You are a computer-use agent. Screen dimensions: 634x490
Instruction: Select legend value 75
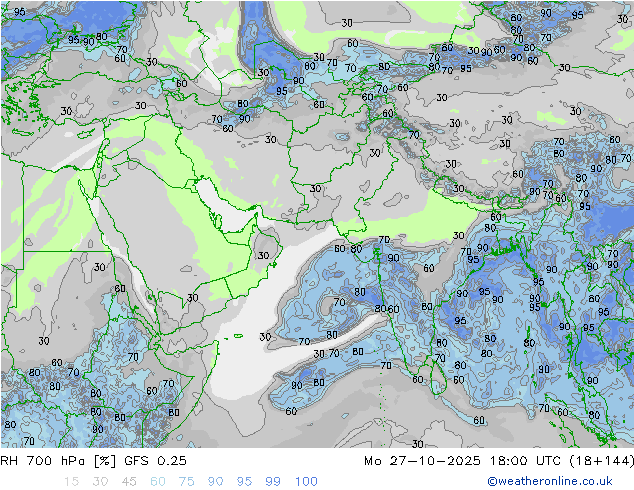pos(186,482)
